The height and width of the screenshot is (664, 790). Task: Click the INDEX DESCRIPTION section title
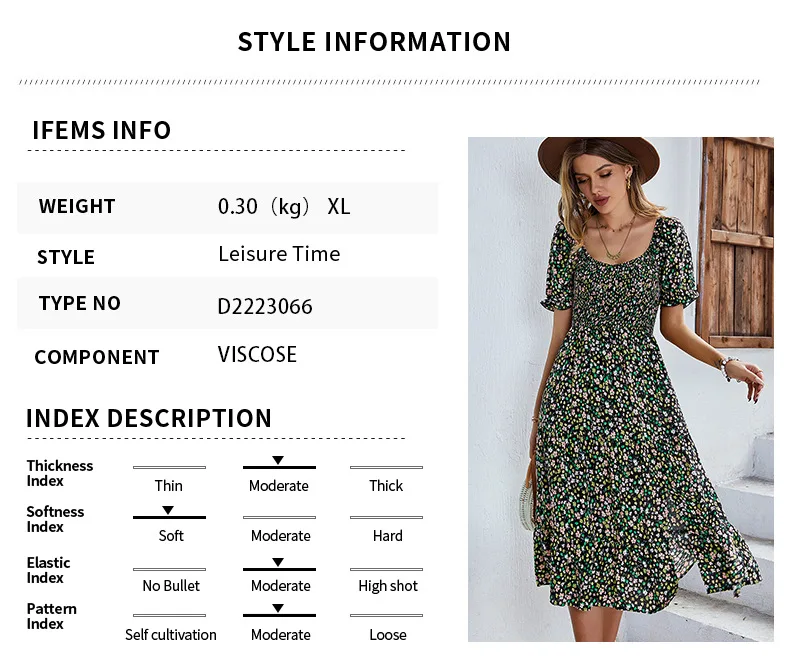click(x=149, y=418)
